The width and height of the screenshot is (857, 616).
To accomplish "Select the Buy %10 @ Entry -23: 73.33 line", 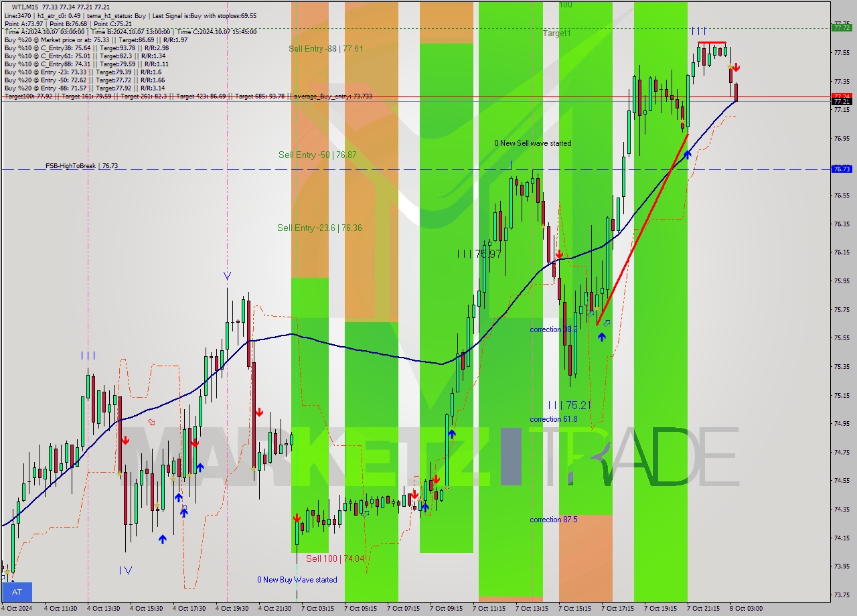I will click(83, 72).
